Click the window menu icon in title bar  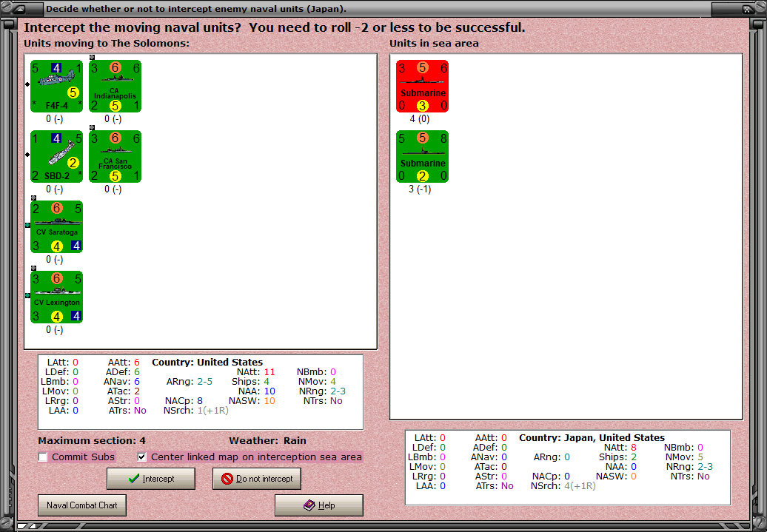(x=21, y=9)
